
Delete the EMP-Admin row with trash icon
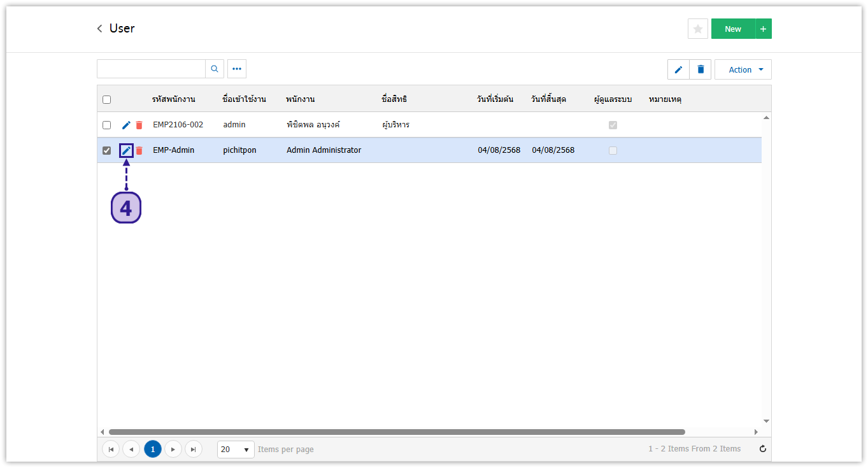point(139,150)
